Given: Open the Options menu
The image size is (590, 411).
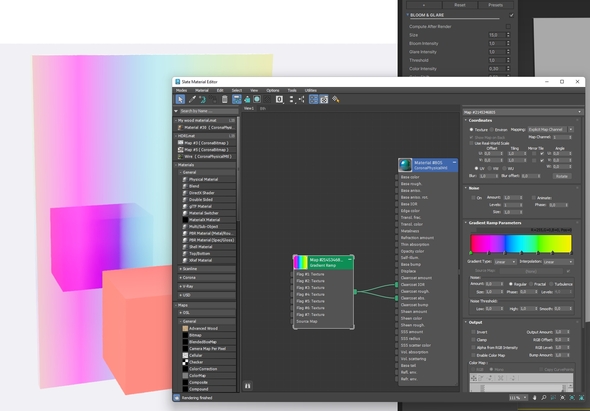Looking at the screenshot, I should click(x=273, y=90).
